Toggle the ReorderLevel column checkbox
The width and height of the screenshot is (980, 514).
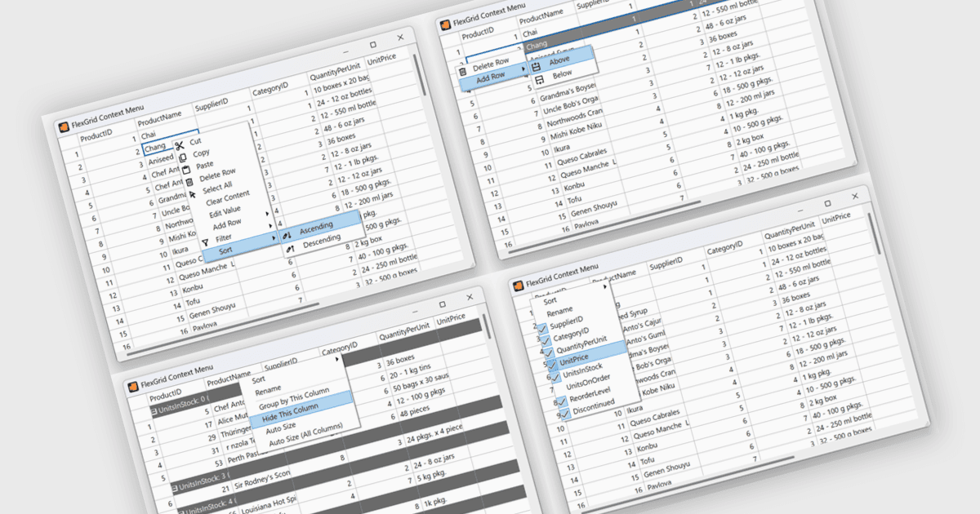[560, 402]
